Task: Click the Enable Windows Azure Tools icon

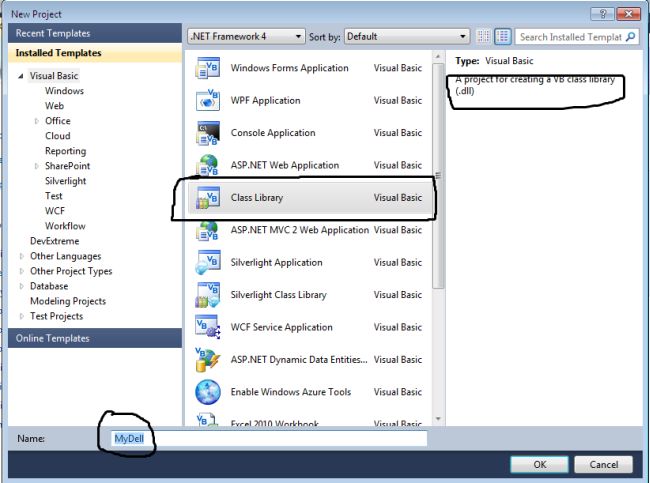Action: pyautogui.click(x=207, y=392)
